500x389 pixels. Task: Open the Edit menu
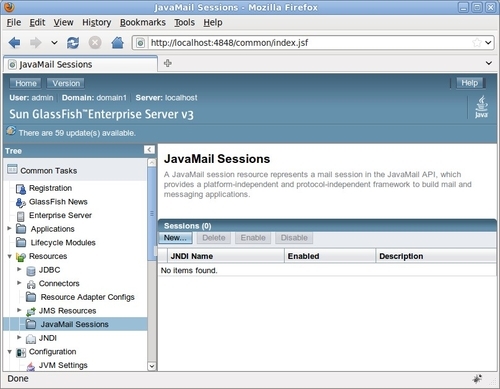[x=37, y=22]
